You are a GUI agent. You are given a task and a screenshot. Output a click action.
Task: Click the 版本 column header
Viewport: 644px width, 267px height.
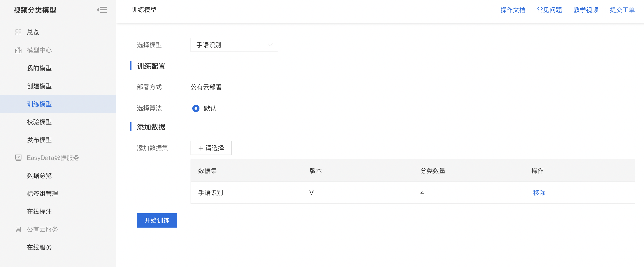point(316,171)
